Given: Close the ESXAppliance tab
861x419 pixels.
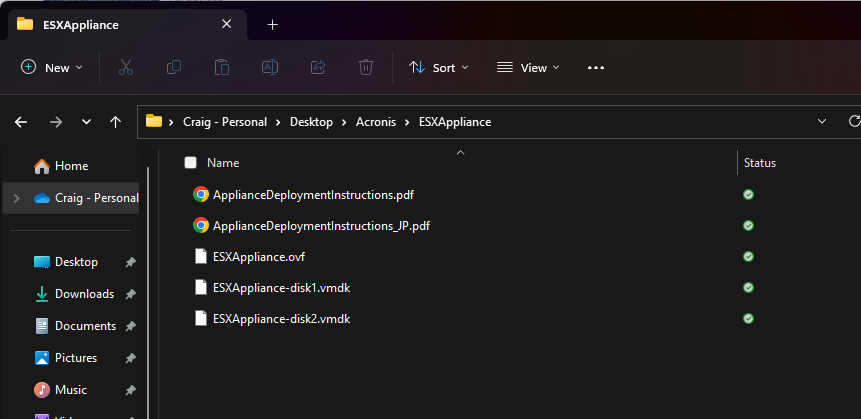Looking at the screenshot, I should coord(226,24).
